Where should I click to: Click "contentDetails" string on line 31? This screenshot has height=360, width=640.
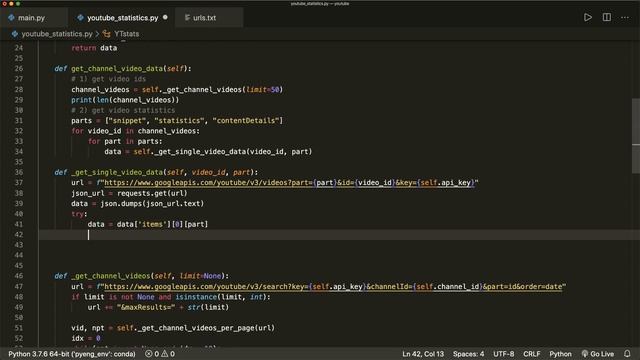tap(246, 121)
